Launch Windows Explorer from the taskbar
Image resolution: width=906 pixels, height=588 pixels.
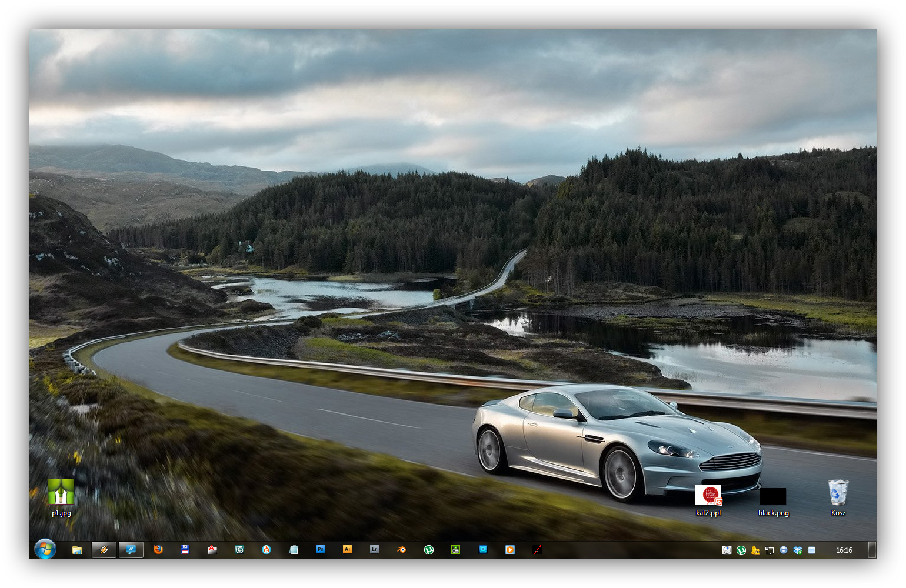(x=76, y=550)
